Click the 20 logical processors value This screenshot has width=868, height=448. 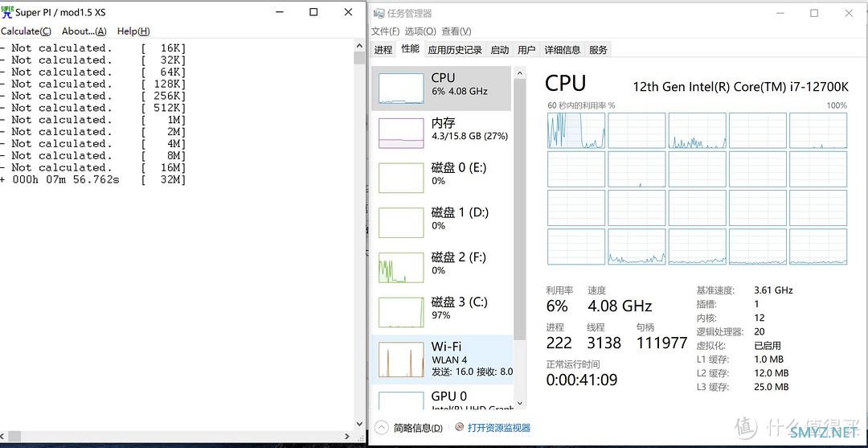(759, 331)
